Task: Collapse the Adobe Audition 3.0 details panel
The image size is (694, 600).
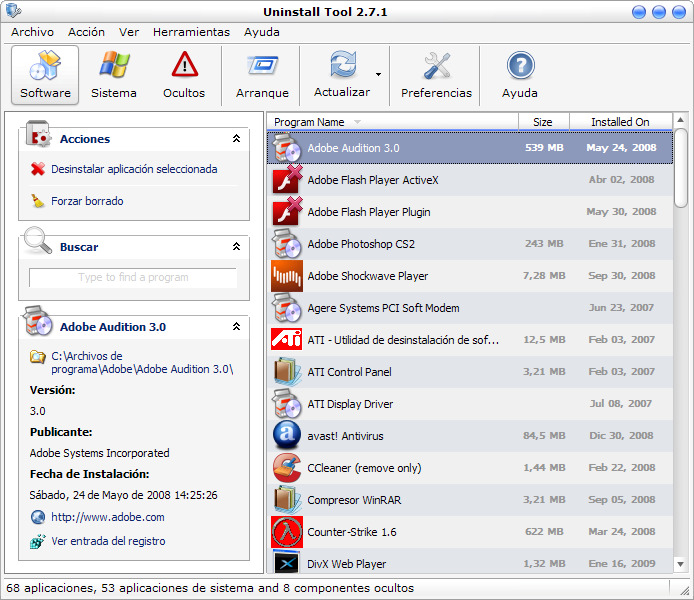Action: coord(236,327)
